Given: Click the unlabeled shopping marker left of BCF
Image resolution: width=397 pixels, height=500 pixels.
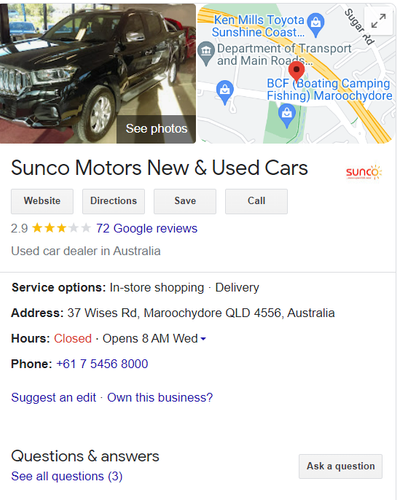Looking at the screenshot, I should [225, 92].
